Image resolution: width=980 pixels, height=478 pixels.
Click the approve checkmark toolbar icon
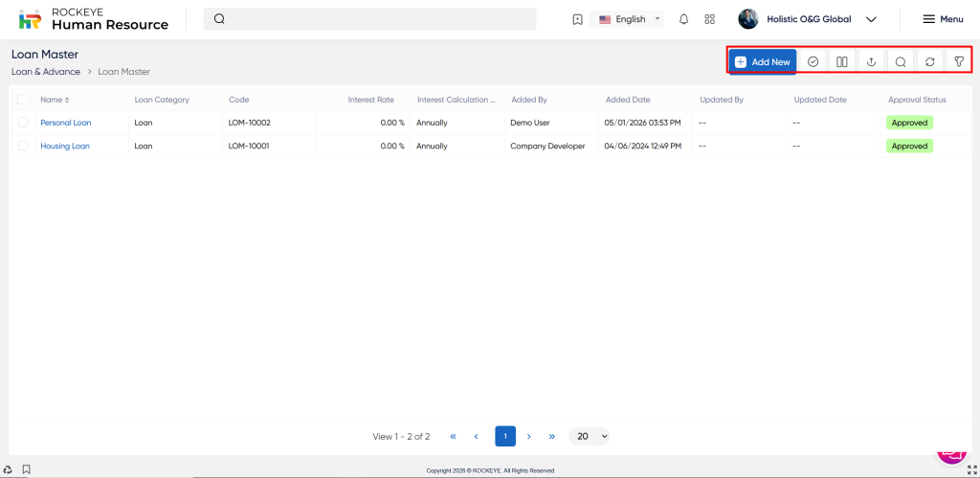(x=813, y=61)
